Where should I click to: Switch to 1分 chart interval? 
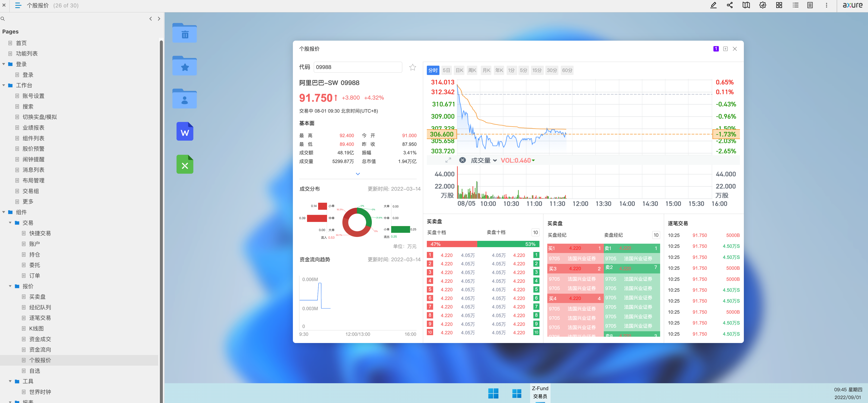511,70
